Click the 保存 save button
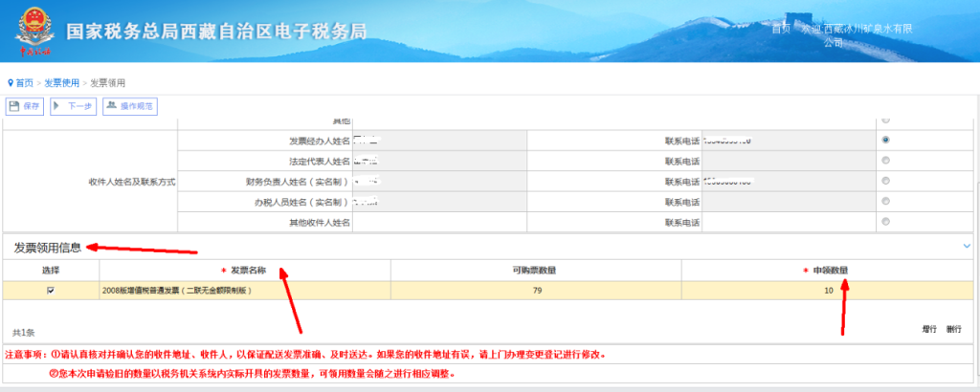Screen dimensions: 980x392 click(25, 106)
